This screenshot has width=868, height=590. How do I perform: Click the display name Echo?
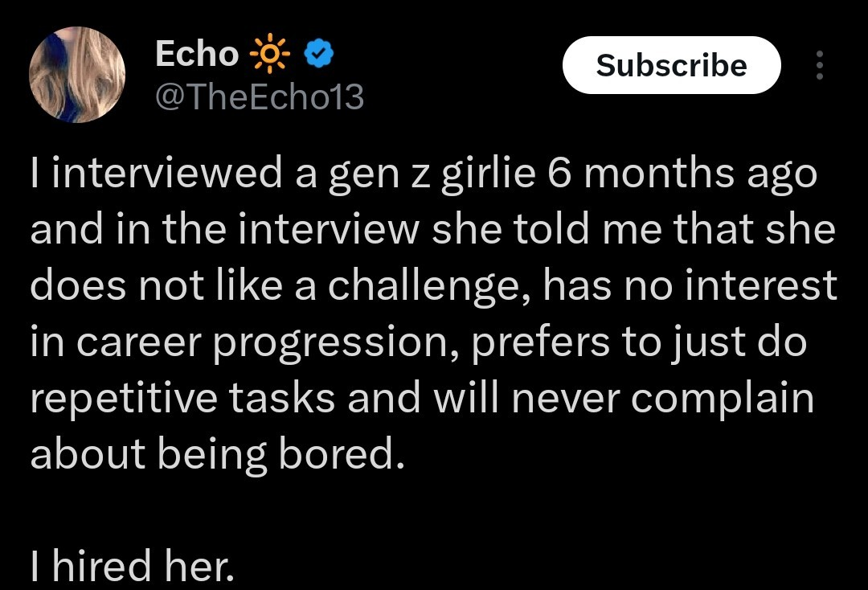pos(196,54)
